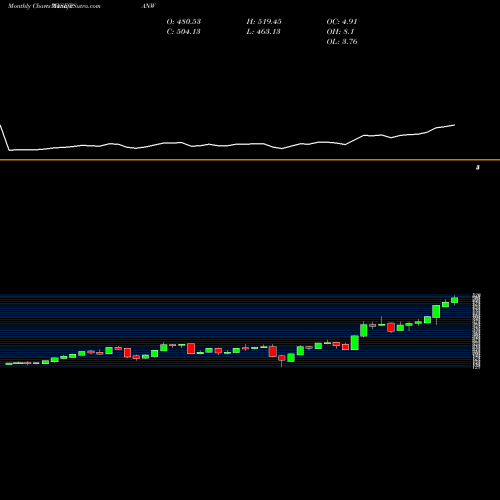Click the "Monthly Charts" title text

(29, 6)
